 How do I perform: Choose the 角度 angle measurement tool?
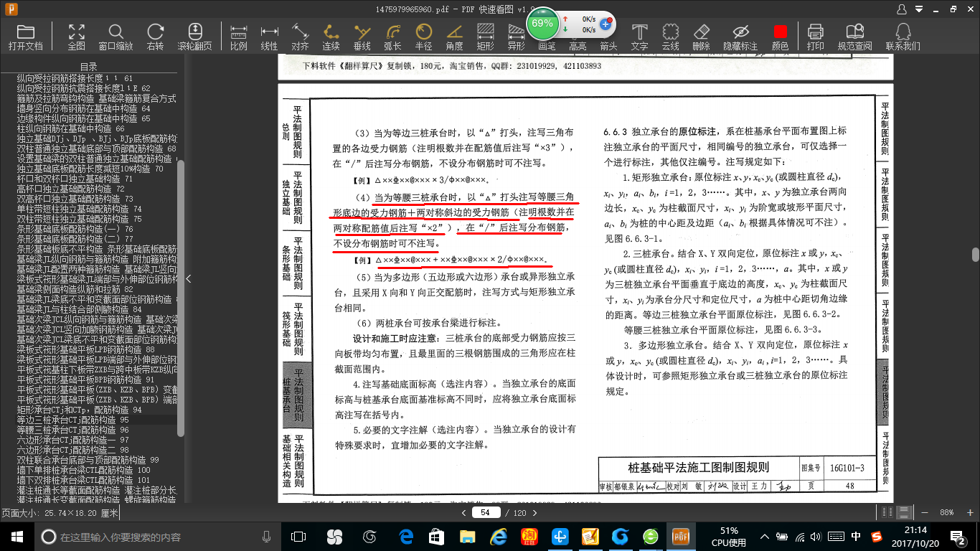tap(454, 37)
